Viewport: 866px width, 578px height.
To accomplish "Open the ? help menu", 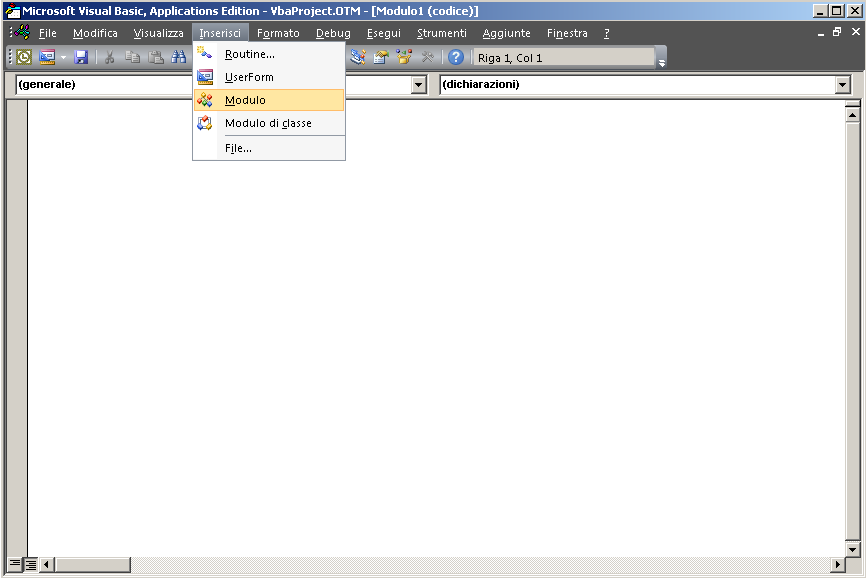I will [x=606, y=33].
